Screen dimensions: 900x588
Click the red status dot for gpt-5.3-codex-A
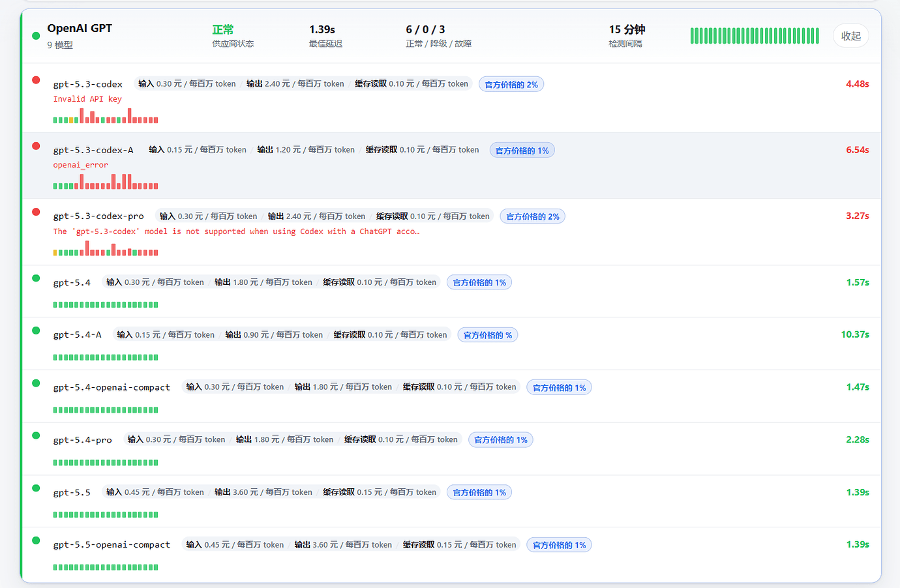(36, 146)
